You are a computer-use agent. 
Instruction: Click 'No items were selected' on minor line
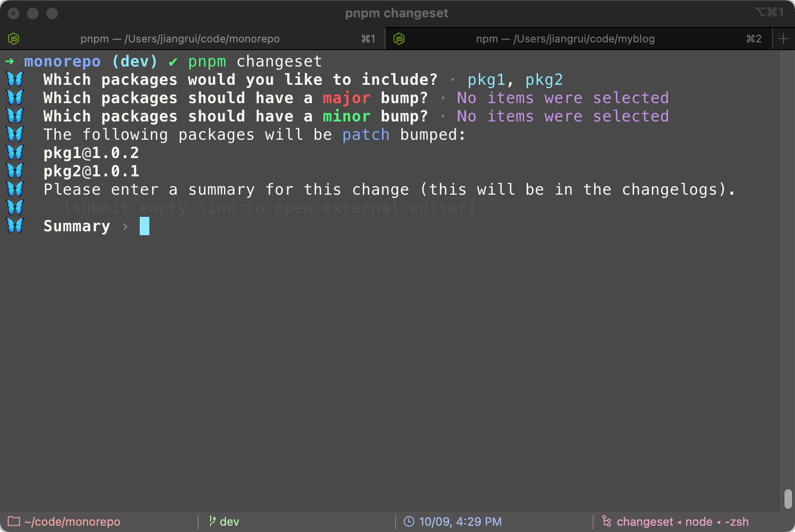pos(563,116)
